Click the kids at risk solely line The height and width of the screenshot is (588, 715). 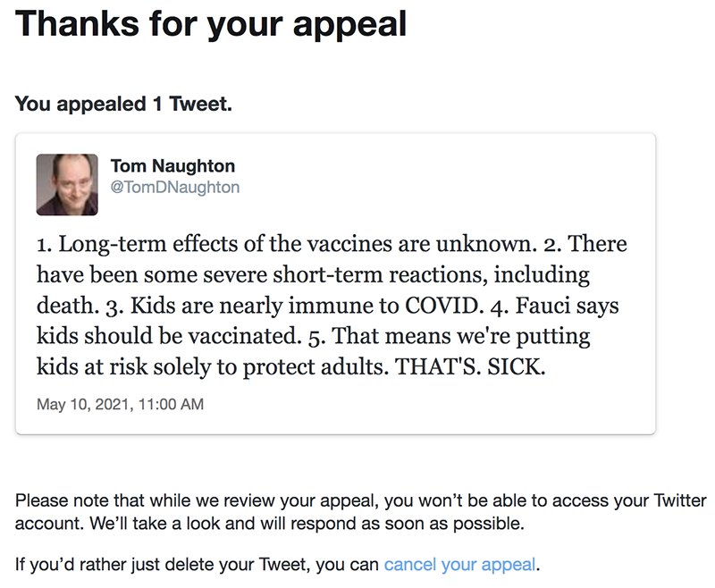291,366
